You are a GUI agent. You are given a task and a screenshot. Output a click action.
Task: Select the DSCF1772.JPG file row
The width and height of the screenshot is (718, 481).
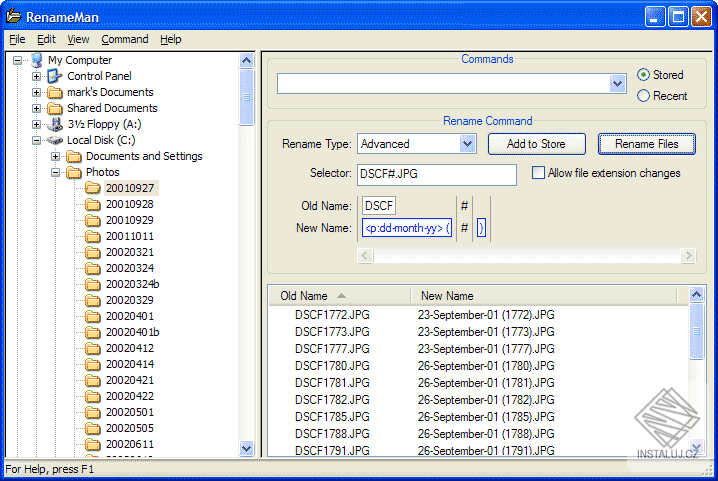(478, 315)
